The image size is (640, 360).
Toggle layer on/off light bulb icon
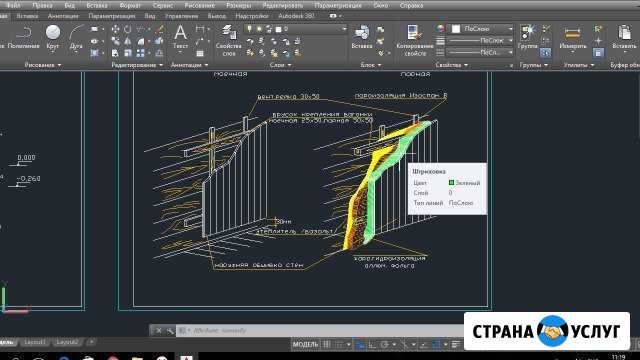249,29
